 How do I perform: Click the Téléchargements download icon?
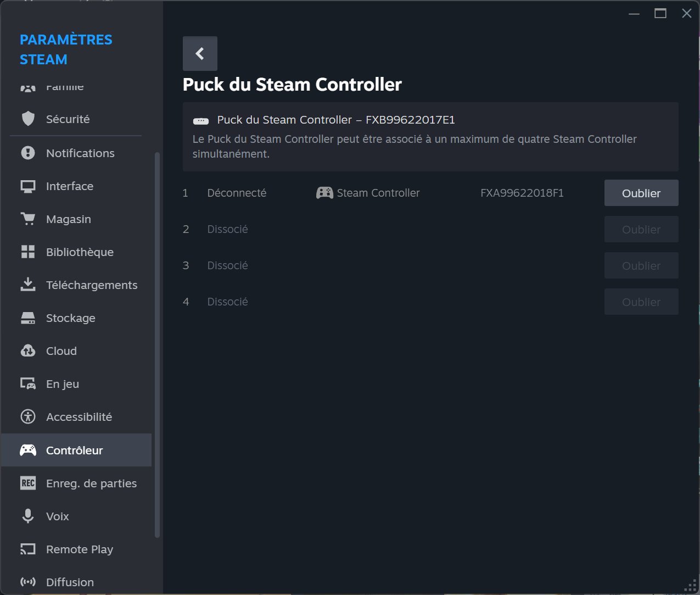coord(28,285)
